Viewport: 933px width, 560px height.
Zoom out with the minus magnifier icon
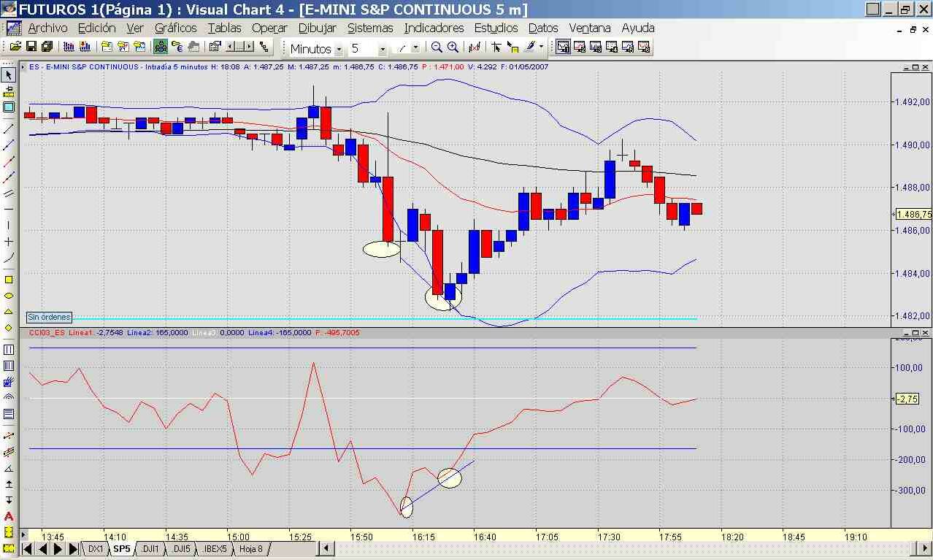point(437,47)
